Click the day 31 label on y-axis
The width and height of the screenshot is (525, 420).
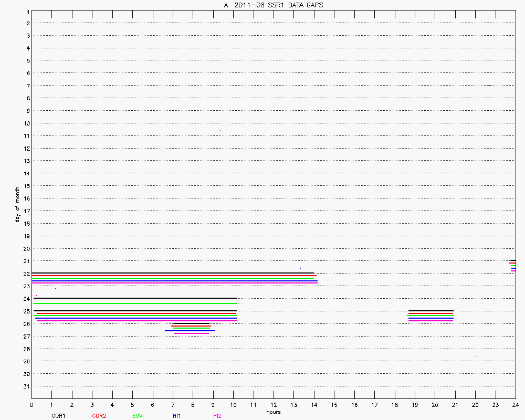(x=26, y=386)
